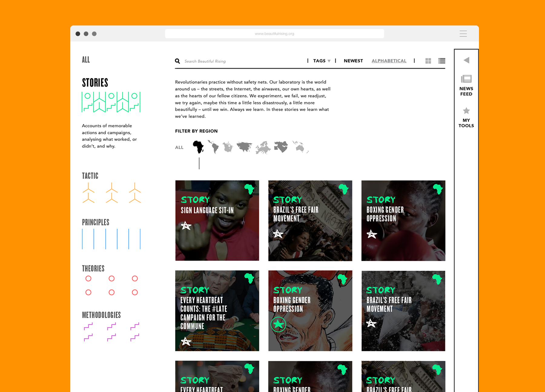
Task: Open third-row Boxing Gender story card
Action: click(310, 376)
